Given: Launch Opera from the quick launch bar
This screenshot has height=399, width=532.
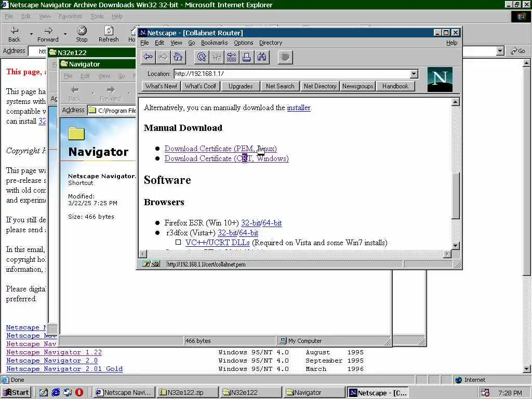Looking at the screenshot, I should pos(79,392).
